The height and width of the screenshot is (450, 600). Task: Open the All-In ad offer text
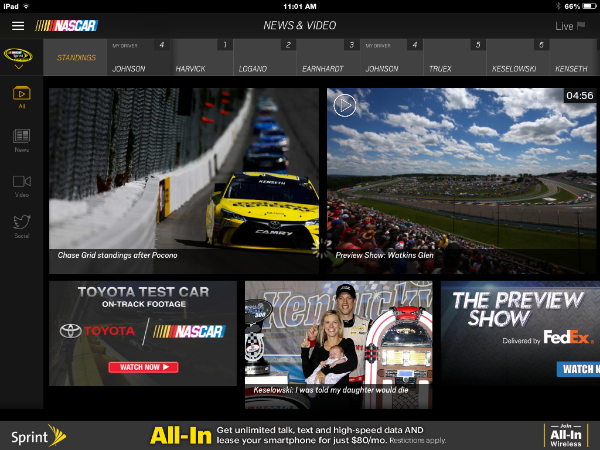331,435
